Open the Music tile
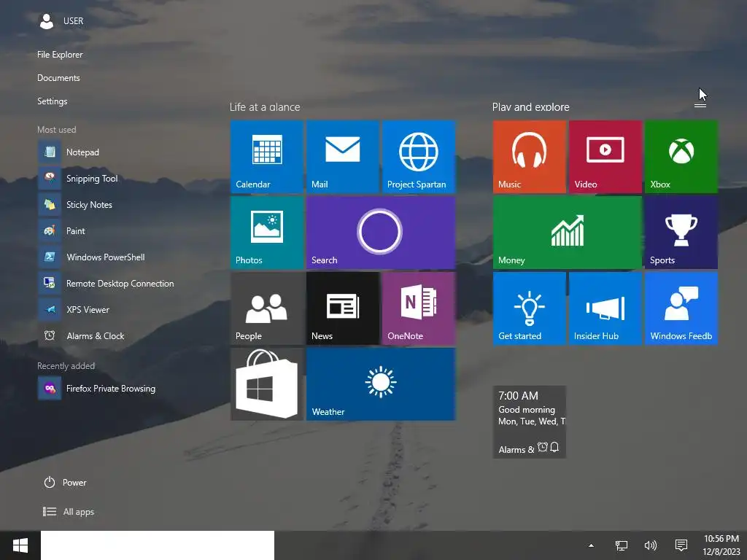The image size is (747, 560). 530,157
